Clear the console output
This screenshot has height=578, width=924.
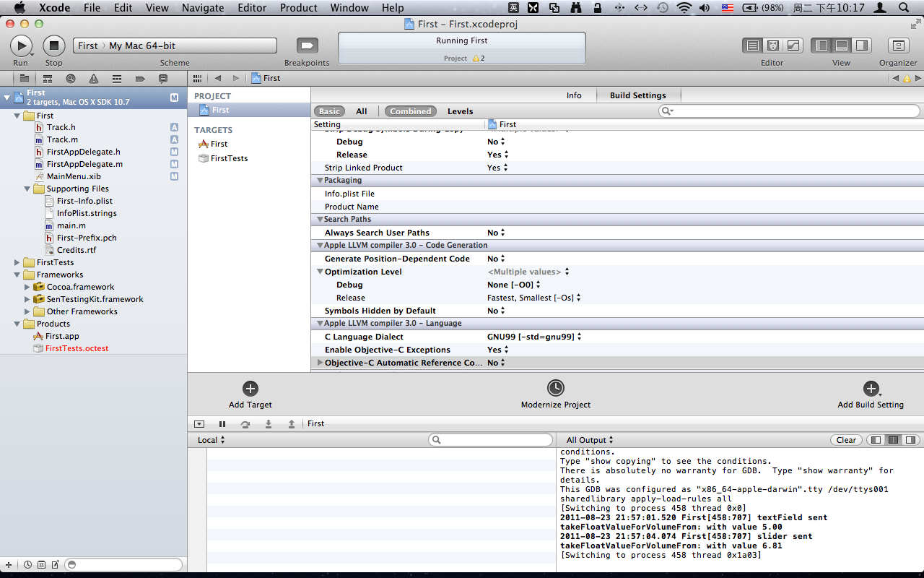click(x=846, y=440)
